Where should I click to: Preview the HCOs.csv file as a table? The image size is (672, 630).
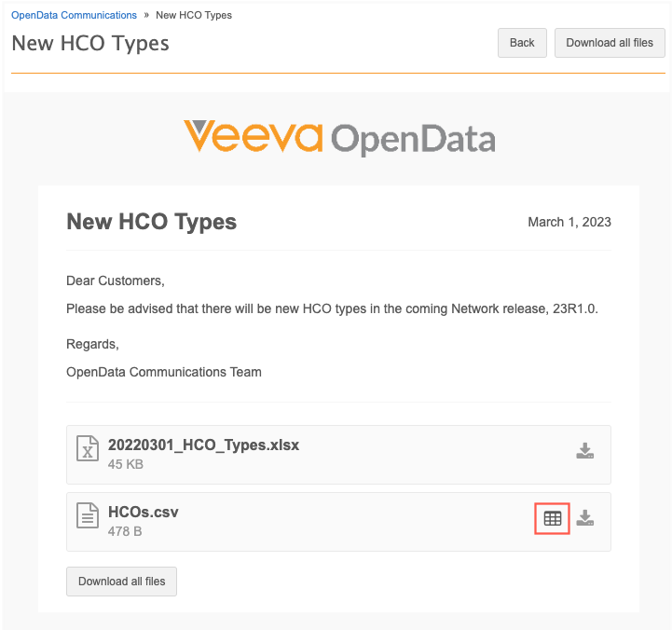coord(553,518)
